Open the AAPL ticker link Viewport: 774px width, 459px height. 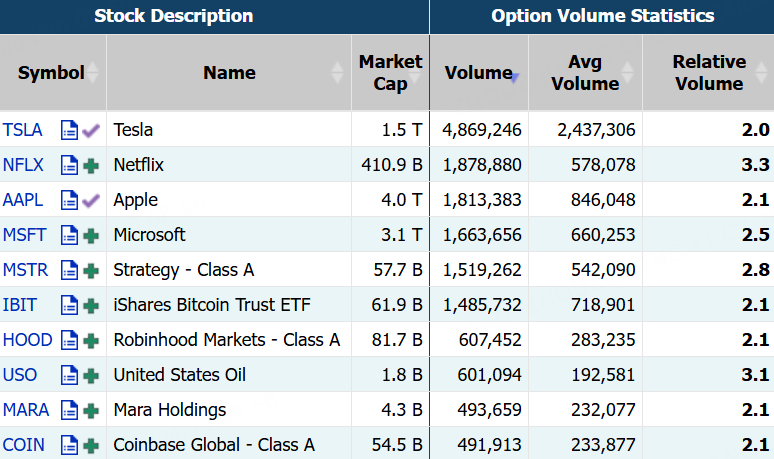23,200
